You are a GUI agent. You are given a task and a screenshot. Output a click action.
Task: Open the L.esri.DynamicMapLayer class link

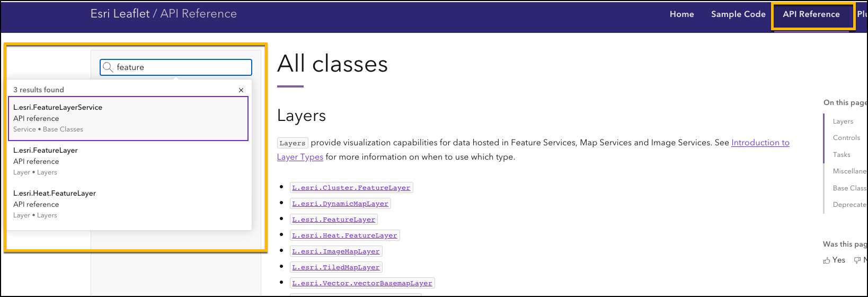(340, 204)
